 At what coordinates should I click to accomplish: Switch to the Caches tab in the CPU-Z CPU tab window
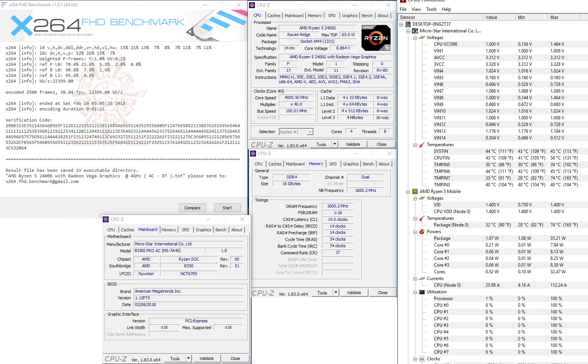pyautogui.click(x=274, y=16)
